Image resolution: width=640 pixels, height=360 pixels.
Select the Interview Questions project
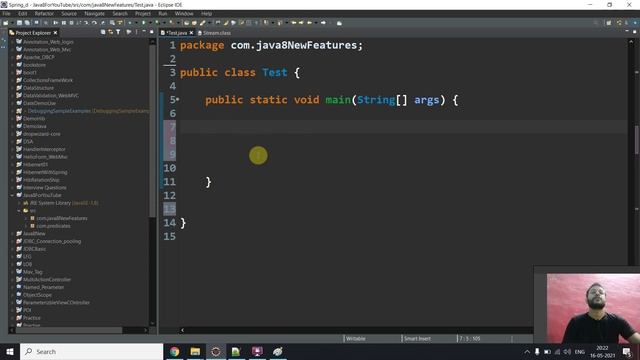[x=44, y=187]
